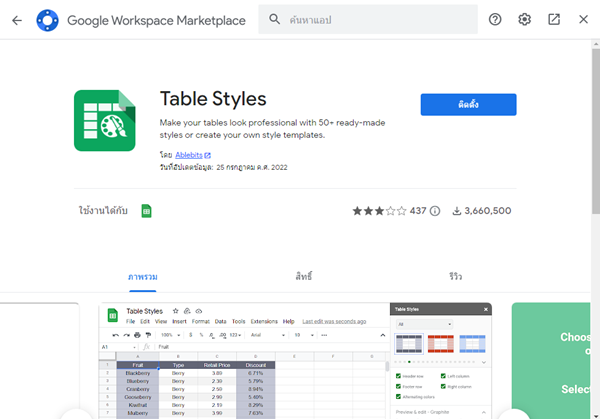Click the Table Styles app icon
Image resolution: width=600 pixels, height=419 pixels.
pos(104,121)
